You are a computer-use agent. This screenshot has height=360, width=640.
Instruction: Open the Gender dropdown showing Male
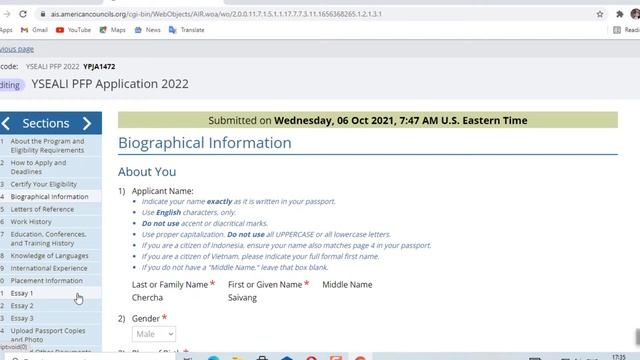coord(154,334)
